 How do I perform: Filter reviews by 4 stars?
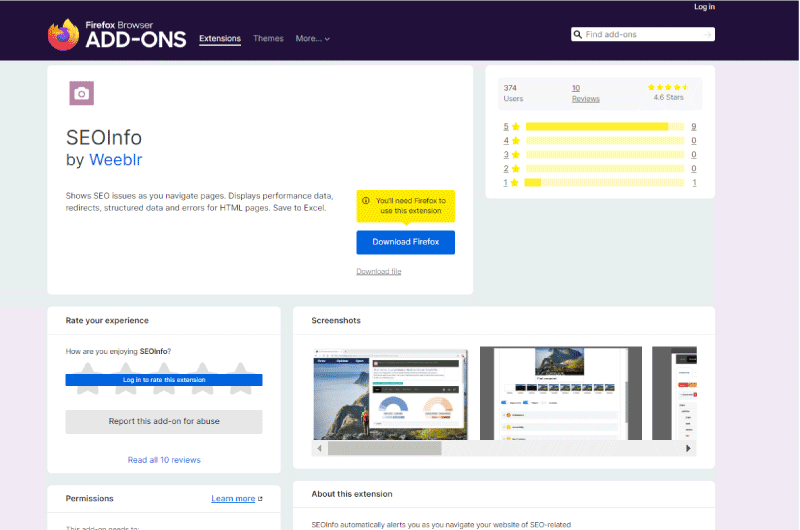[511, 140]
